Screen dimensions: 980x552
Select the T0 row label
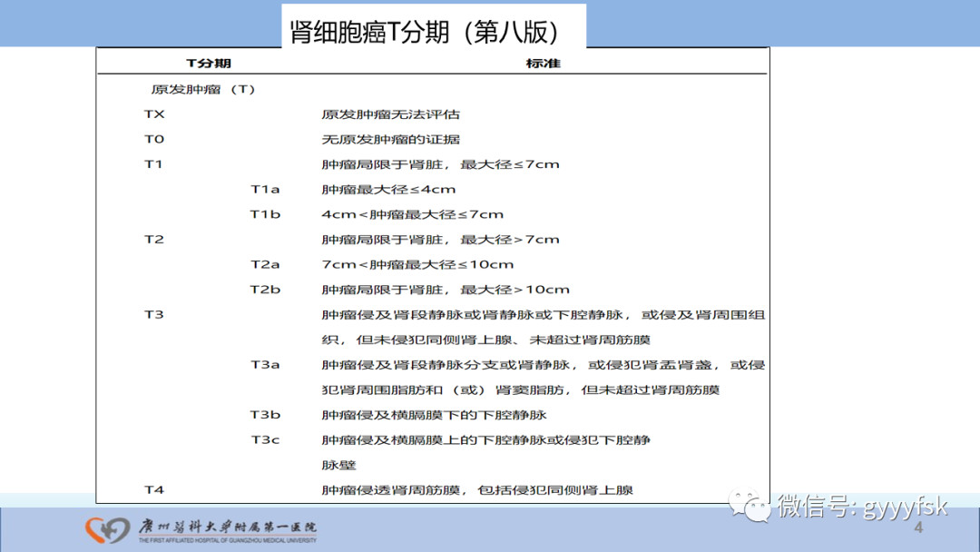tap(153, 139)
